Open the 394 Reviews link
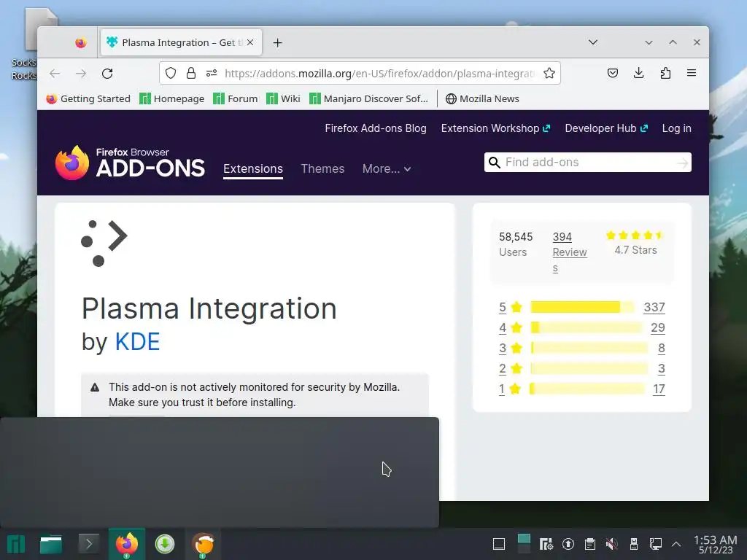The image size is (747, 560). tap(570, 252)
